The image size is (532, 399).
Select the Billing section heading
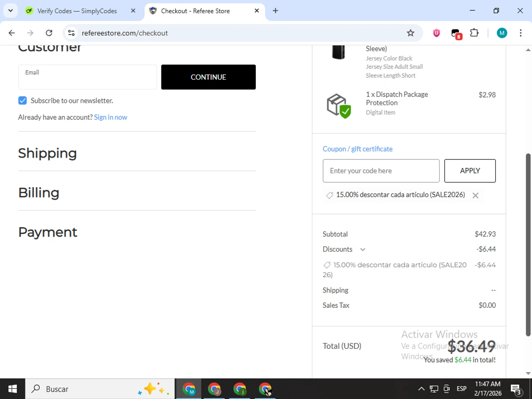point(39,193)
